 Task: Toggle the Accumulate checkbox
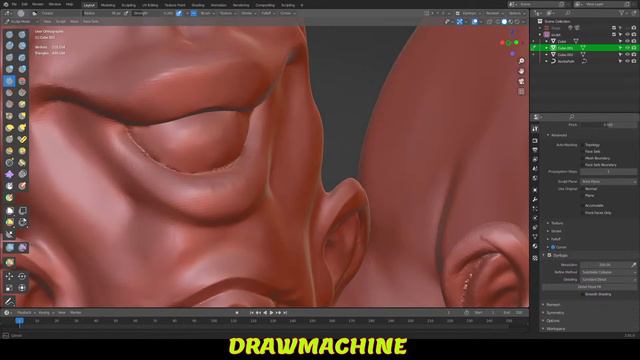pos(582,205)
